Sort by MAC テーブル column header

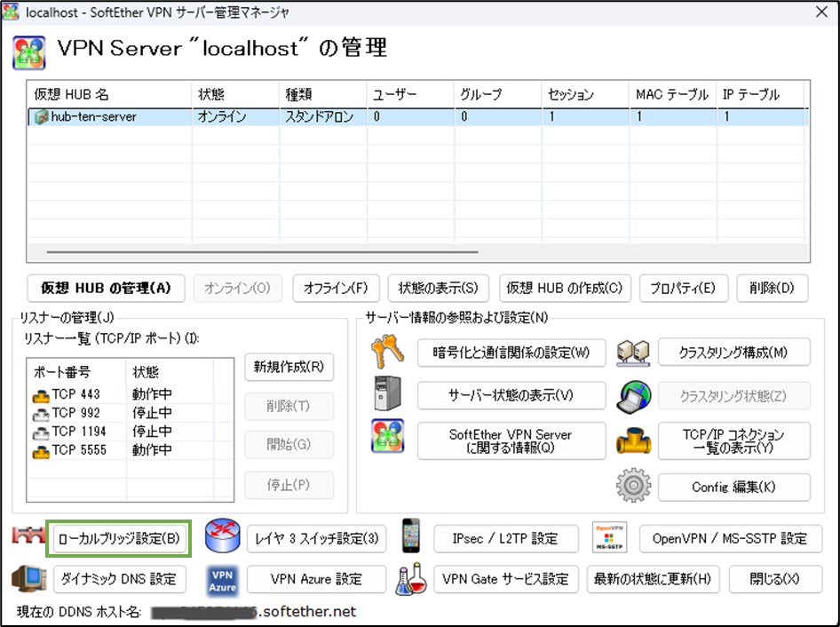tap(672, 94)
